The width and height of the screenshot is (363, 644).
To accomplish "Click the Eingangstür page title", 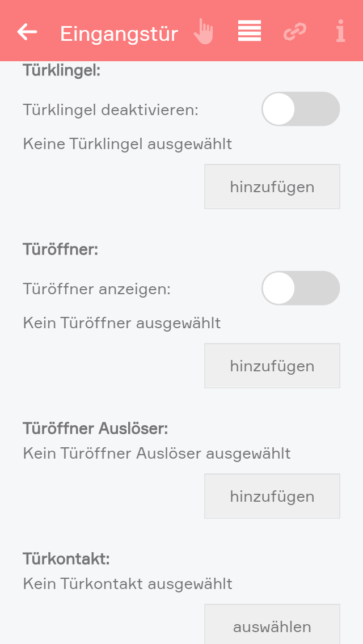I will point(119,34).
